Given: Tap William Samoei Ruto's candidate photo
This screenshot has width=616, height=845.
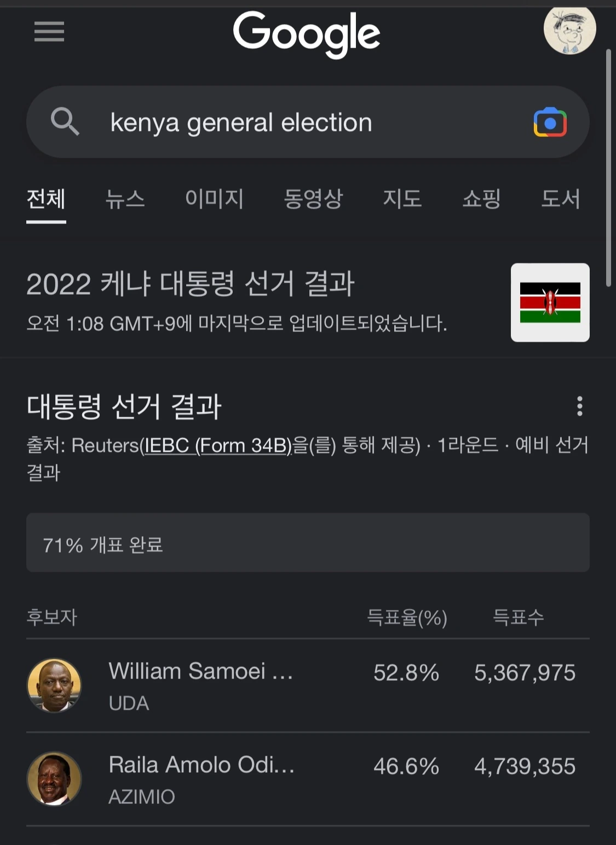Looking at the screenshot, I should pos(54,685).
